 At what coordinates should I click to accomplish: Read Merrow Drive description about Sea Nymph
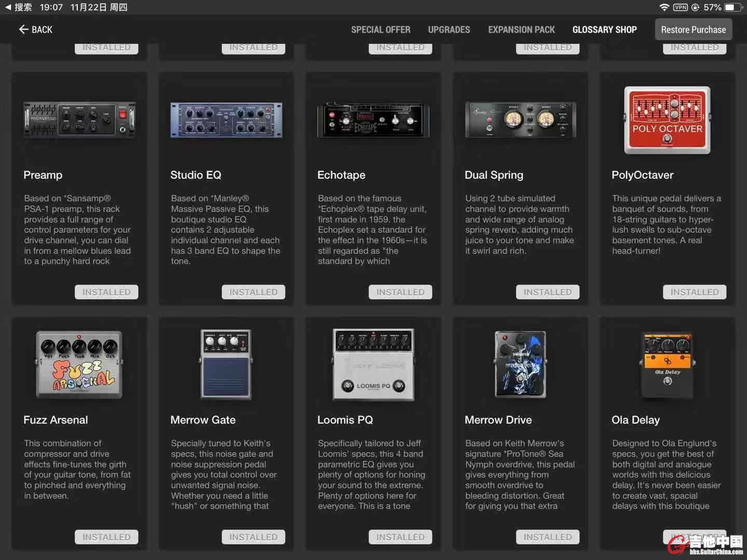pos(520,474)
